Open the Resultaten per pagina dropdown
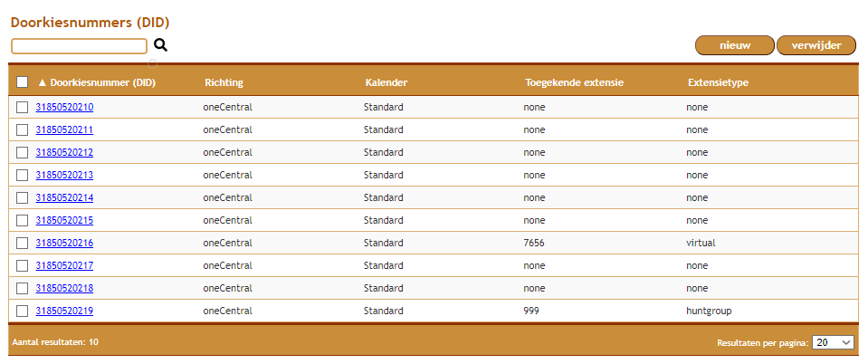 (x=833, y=342)
